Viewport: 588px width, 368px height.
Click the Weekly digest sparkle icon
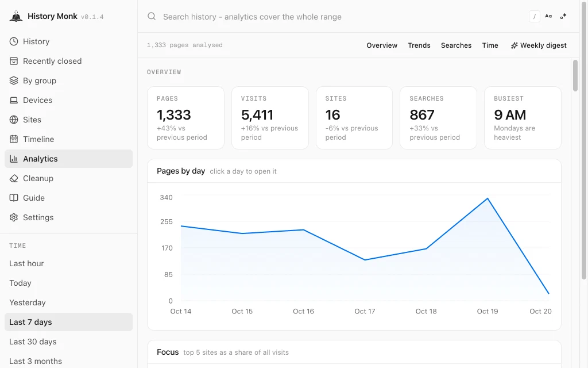click(x=514, y=45)
